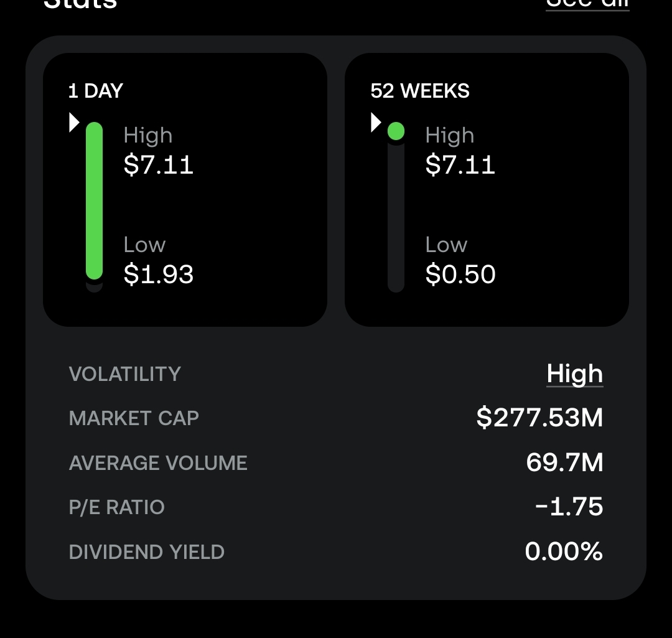672x638 pixels.
Task: Click the MARKET CAP row label
Action: pos(134,418)
